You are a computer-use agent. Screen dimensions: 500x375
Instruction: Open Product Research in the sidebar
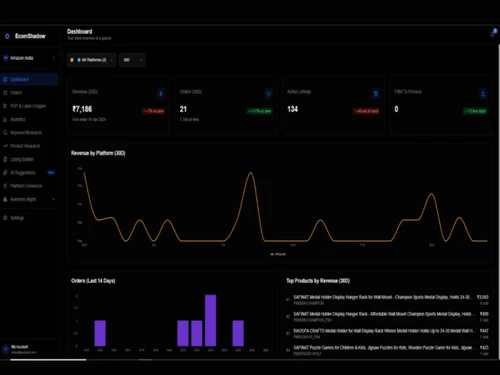pyautogui.click(x=29, y=146)
